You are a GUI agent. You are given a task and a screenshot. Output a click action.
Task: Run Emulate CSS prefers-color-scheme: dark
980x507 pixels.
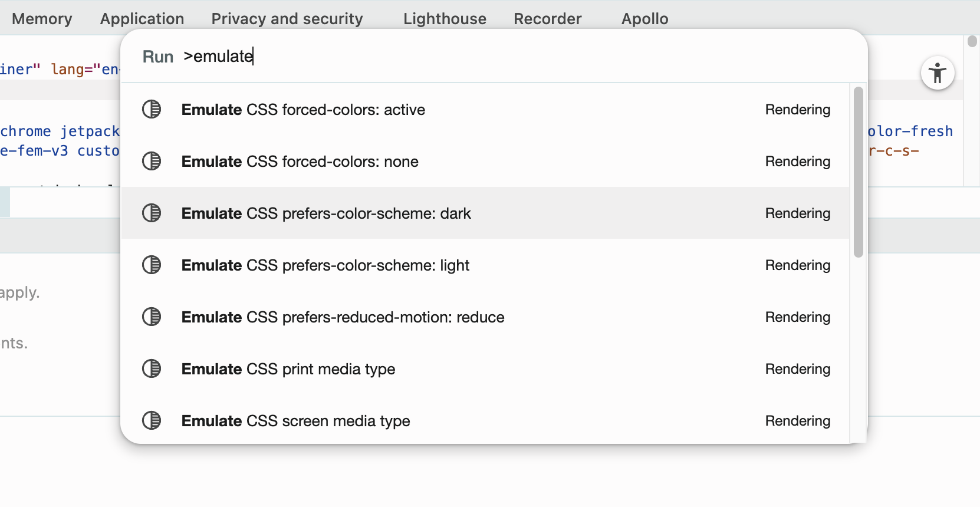326,213
